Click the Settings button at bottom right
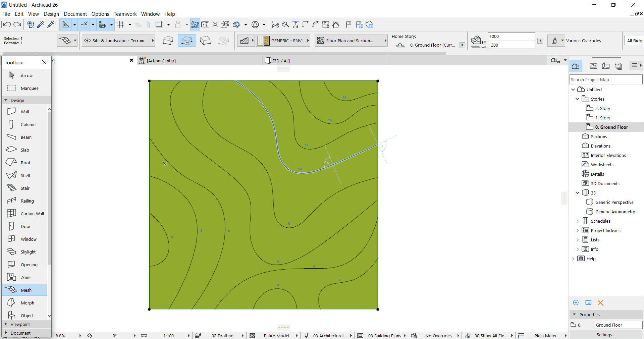The height and width of the screenshot is (339, 644). [x=606, y=335]
